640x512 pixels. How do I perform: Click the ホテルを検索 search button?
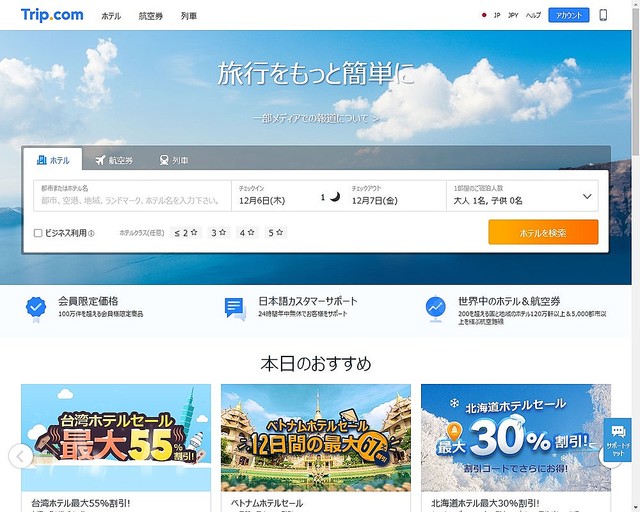(x=543, y=232)
